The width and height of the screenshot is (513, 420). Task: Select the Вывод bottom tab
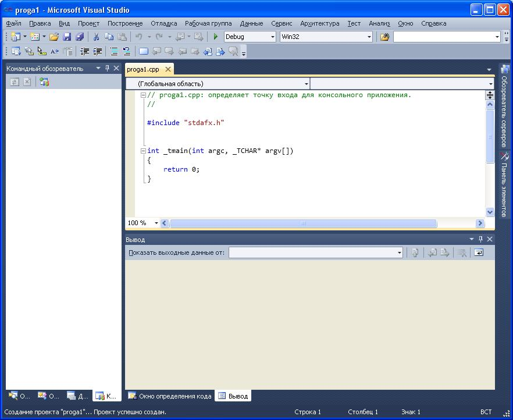tap(233, 396)
